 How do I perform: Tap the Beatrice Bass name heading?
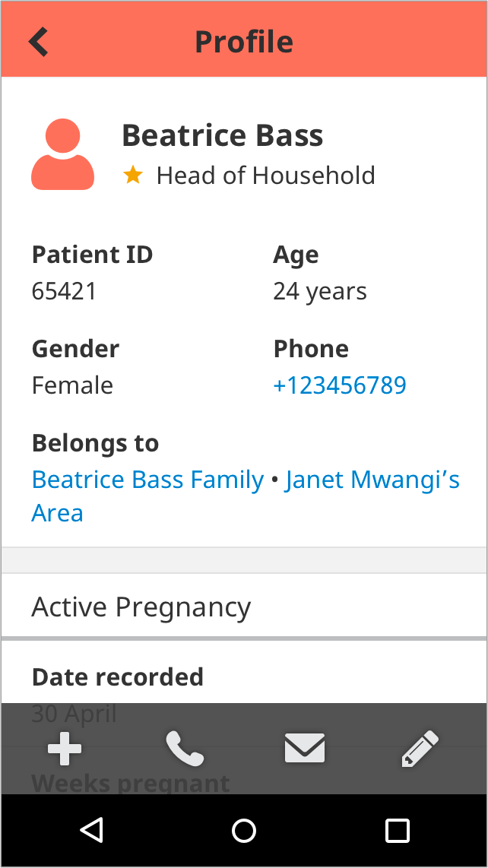[x=222, y=135]
